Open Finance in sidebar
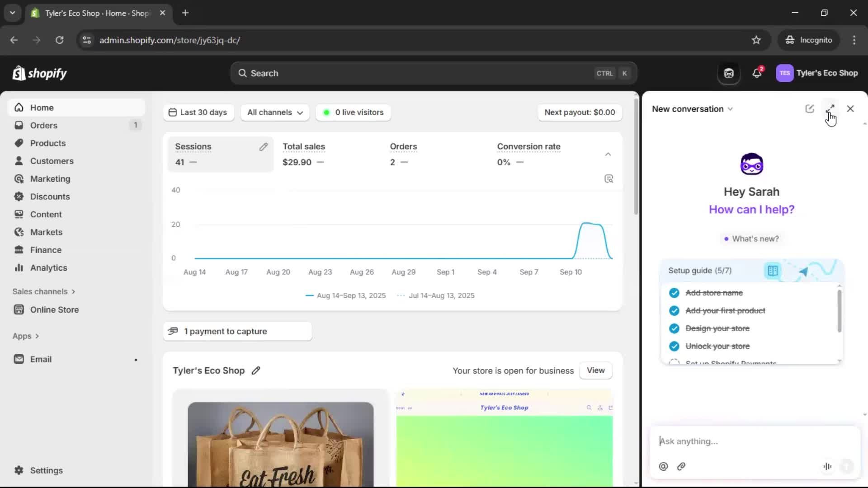868x488 pixels. 76,250
